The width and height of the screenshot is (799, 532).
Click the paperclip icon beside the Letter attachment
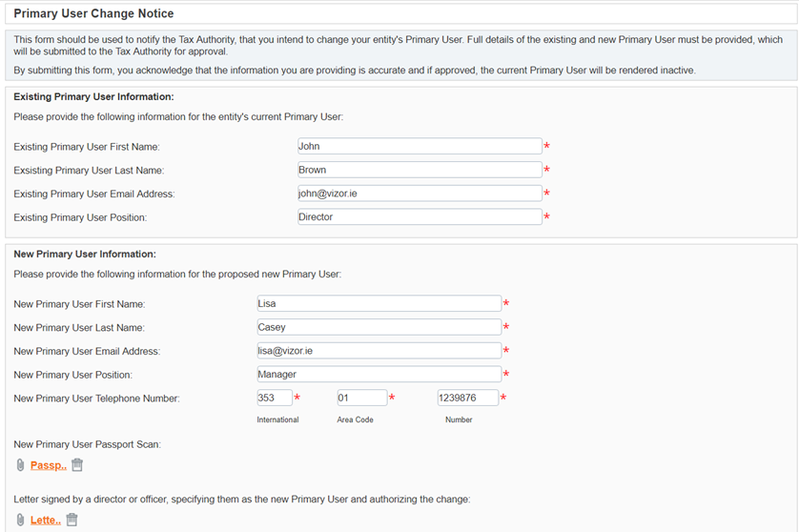20,520
